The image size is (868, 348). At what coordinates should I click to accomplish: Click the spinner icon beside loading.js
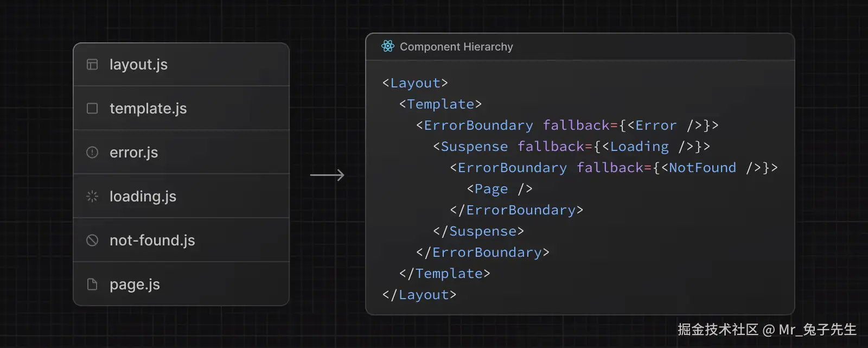[x=92, y=197]
